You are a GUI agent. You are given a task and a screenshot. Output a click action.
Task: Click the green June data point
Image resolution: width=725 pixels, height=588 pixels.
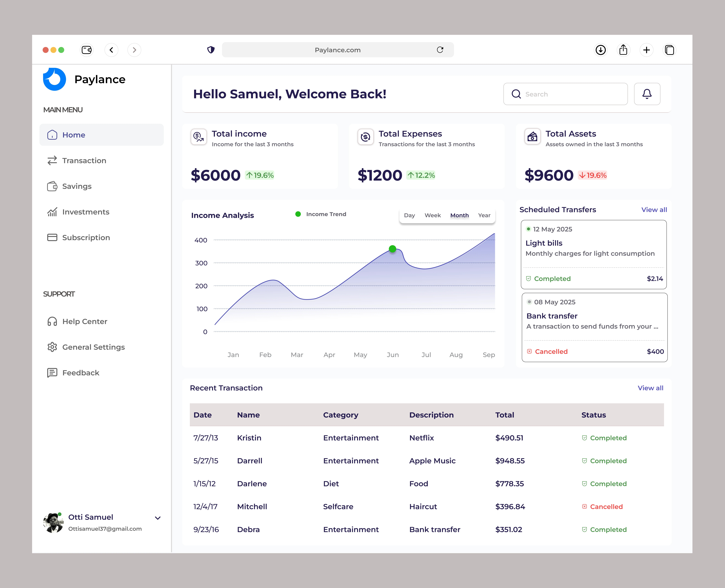pyautogui.click(x=393, y=249)
